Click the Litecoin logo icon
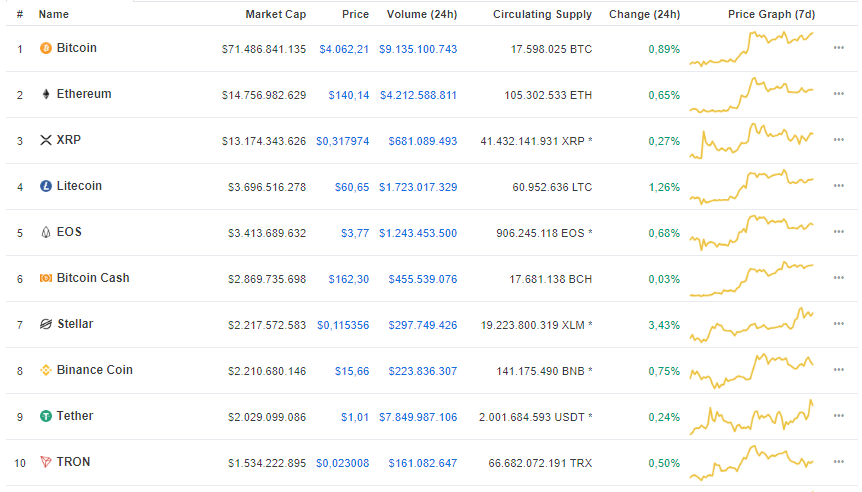The image size is (862, 492). [46, 186]
